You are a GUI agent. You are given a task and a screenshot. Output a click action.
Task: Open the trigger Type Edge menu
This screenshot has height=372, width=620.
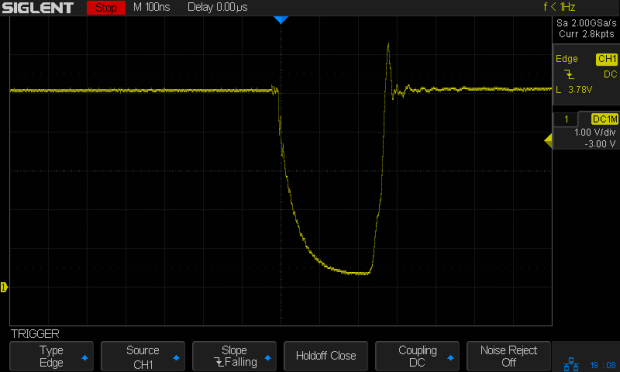click(x=51, y=356)
